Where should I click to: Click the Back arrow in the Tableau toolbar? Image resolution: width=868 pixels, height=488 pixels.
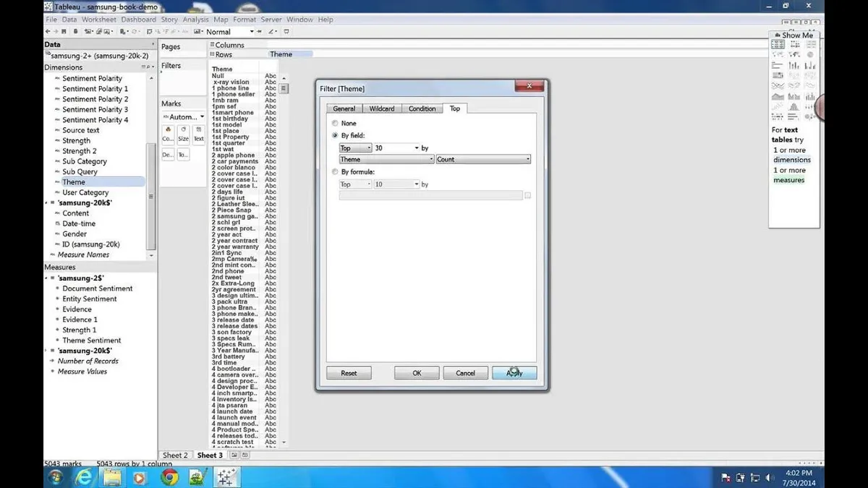pos(48,32)
